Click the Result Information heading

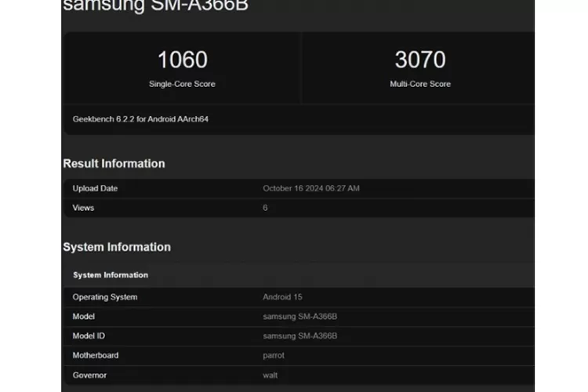tap(114, 164)
